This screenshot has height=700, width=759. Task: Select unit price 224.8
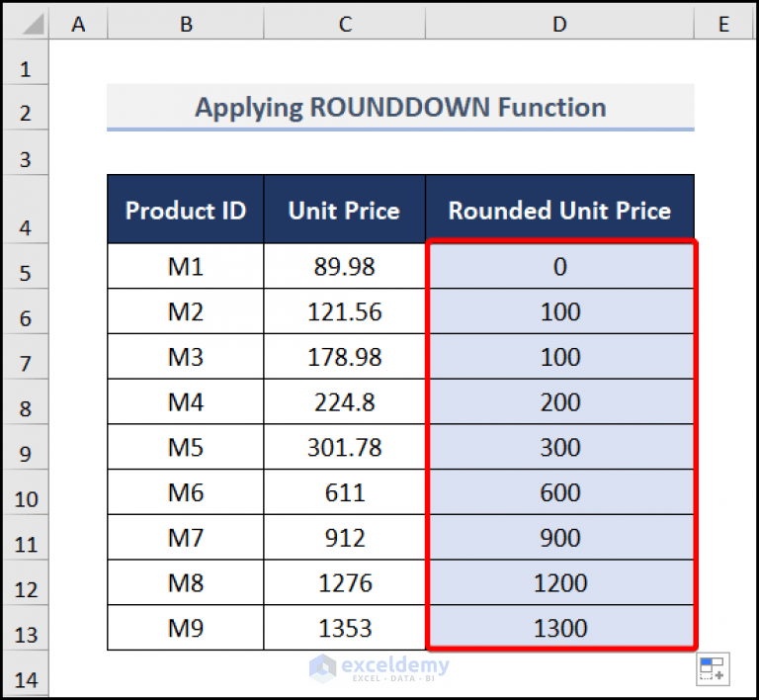click(345, 401)
